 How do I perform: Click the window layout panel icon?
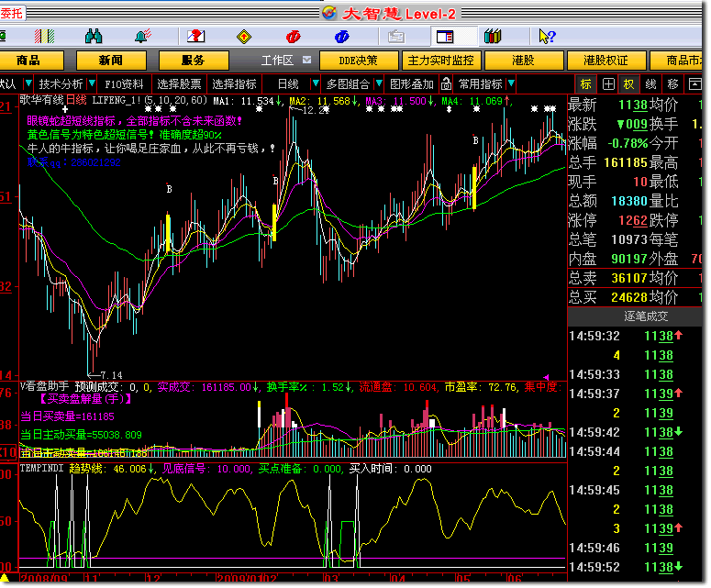tap(445, 37)
